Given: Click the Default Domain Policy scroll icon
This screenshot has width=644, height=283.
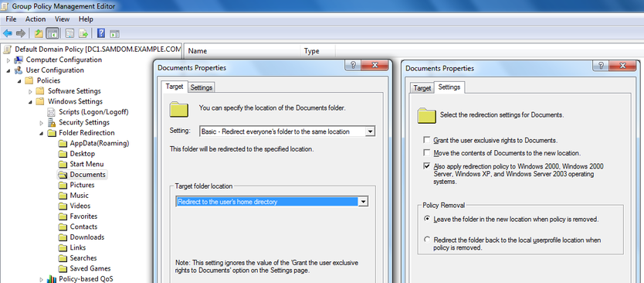Looking at the screenshot, I should point(8,49).
